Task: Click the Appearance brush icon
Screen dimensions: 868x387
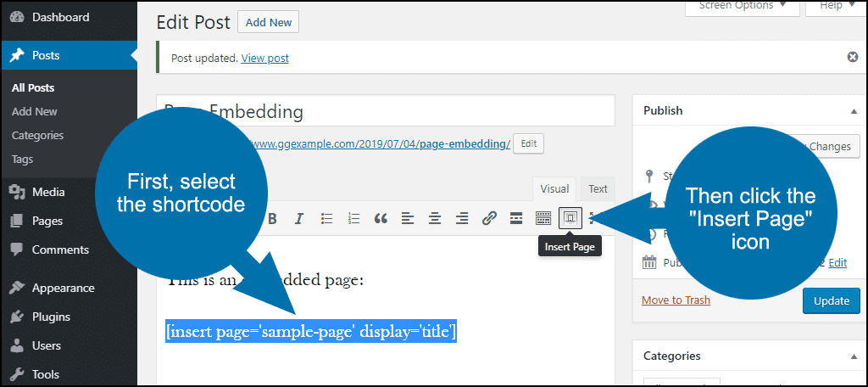Action: pos(17,288)
